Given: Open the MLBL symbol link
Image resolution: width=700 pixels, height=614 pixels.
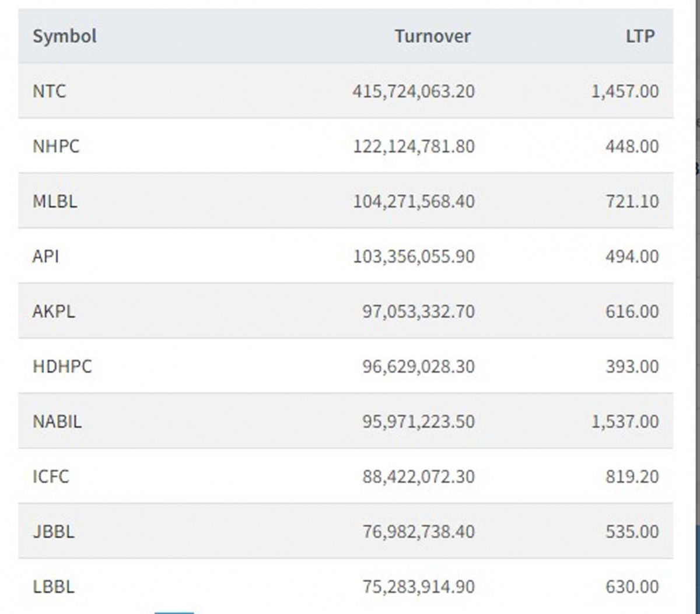Looking at the screenshot, I should pos(55,201).
